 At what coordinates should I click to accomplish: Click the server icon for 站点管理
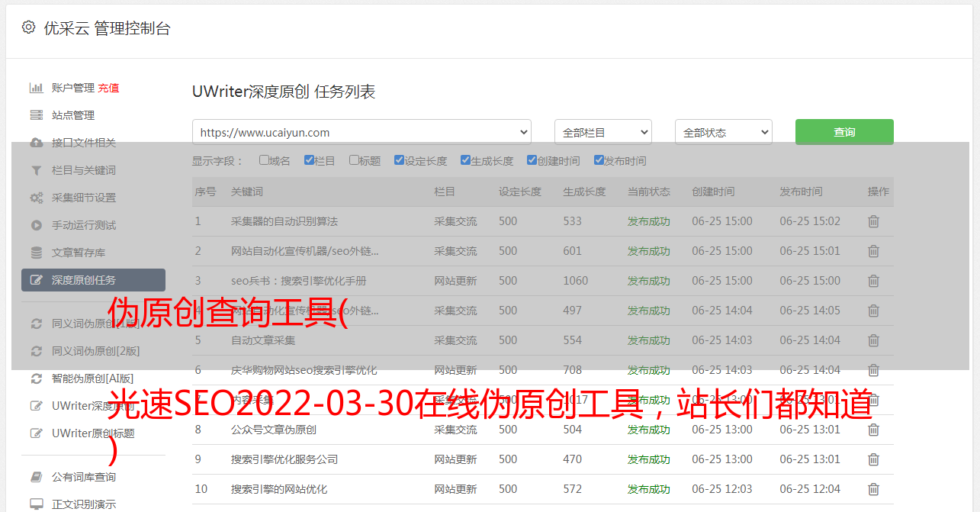[36, 115]
